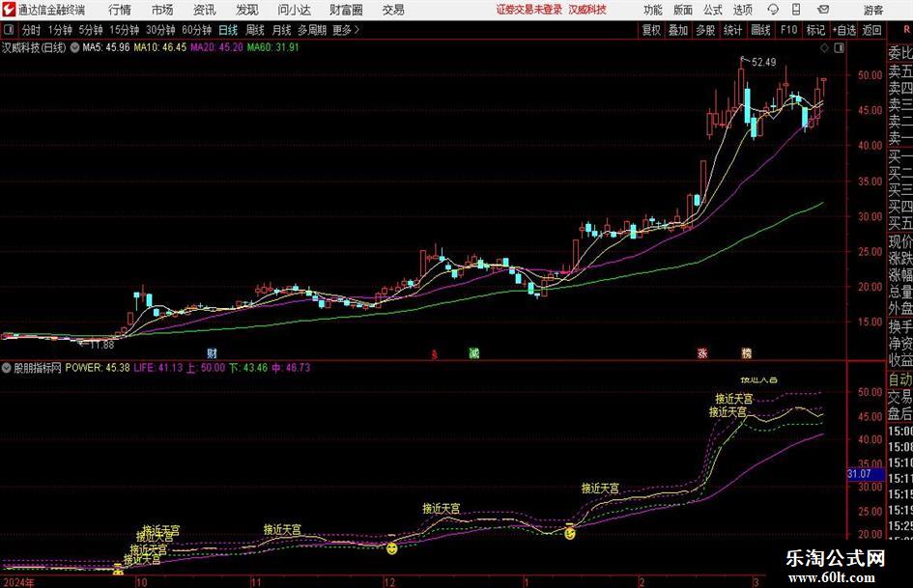Open the 多周期 multi-period view
This screenshot has height=588, width=913.
[x=311, y=30]
